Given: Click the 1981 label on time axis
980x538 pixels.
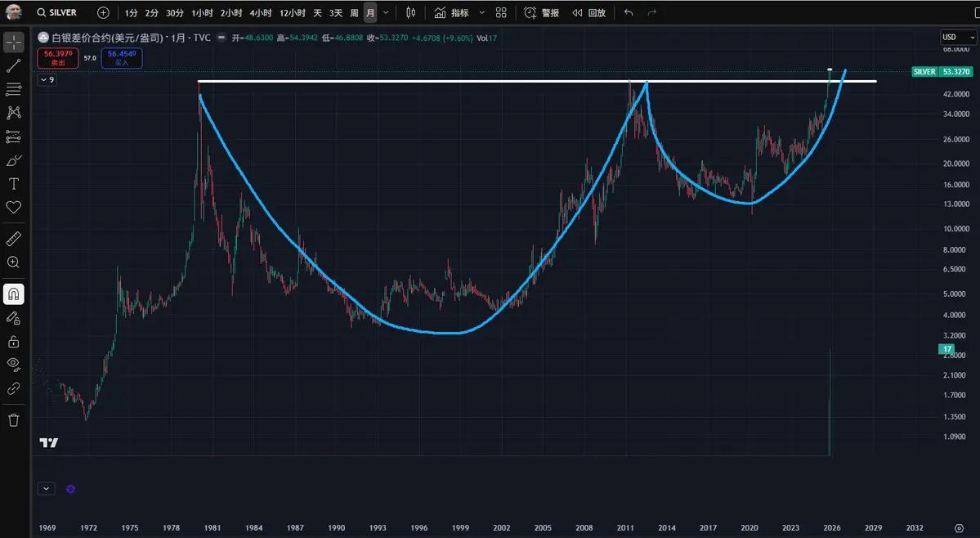Looking at the screenshot, I should pyautogui.click(x=213, y=528).
